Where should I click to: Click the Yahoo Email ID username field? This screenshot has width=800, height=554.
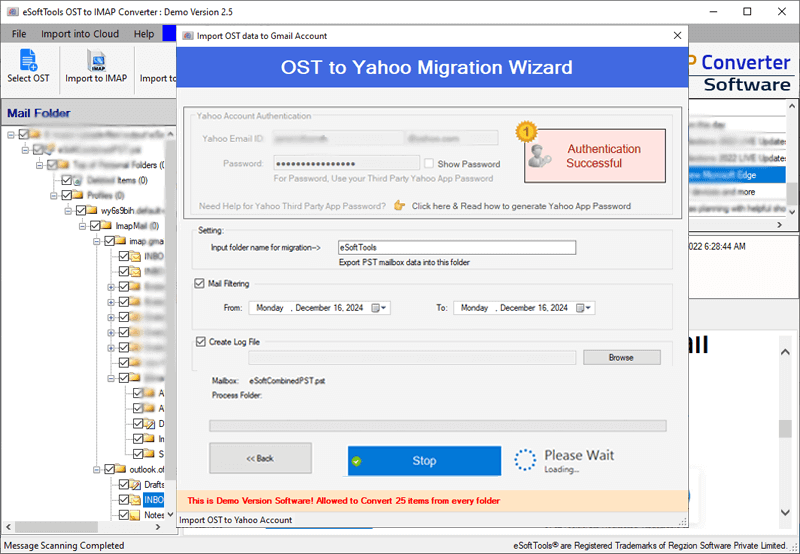[x=338, y=138]
